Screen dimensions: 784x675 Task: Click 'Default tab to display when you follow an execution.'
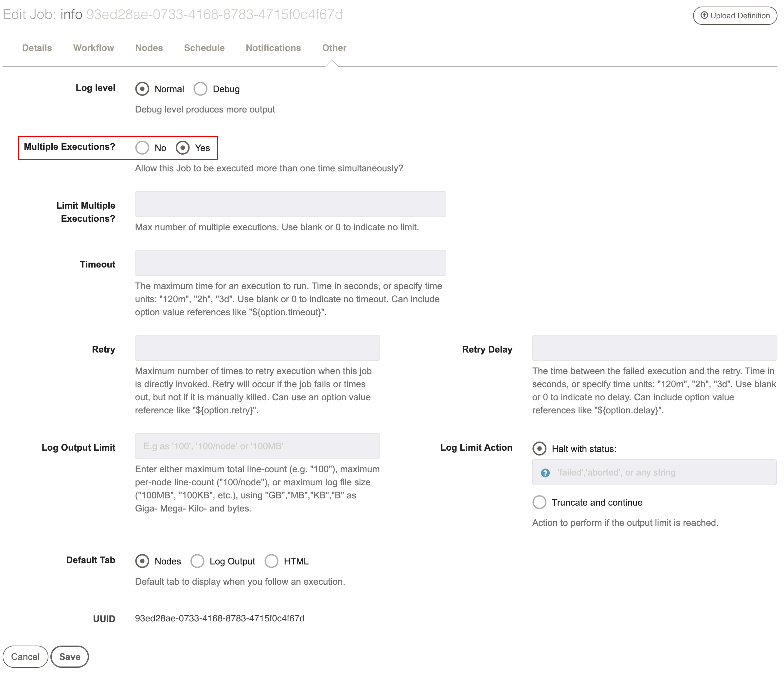point(240,581)
